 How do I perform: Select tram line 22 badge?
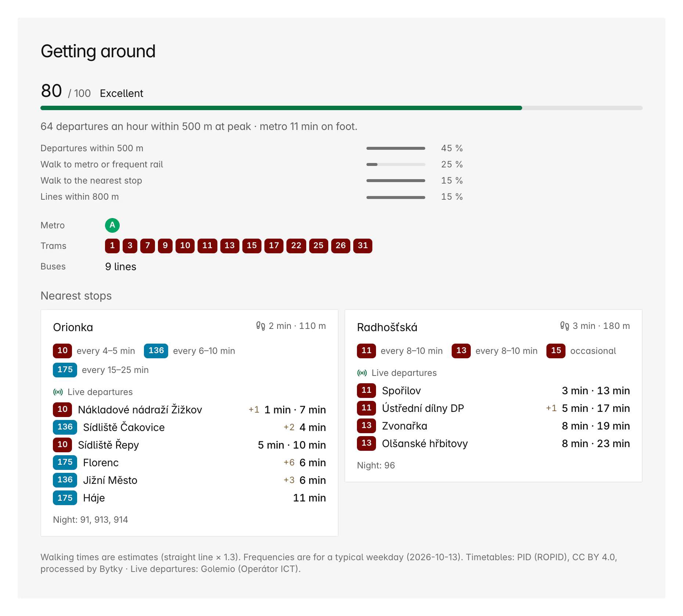[x=296, y=246]
